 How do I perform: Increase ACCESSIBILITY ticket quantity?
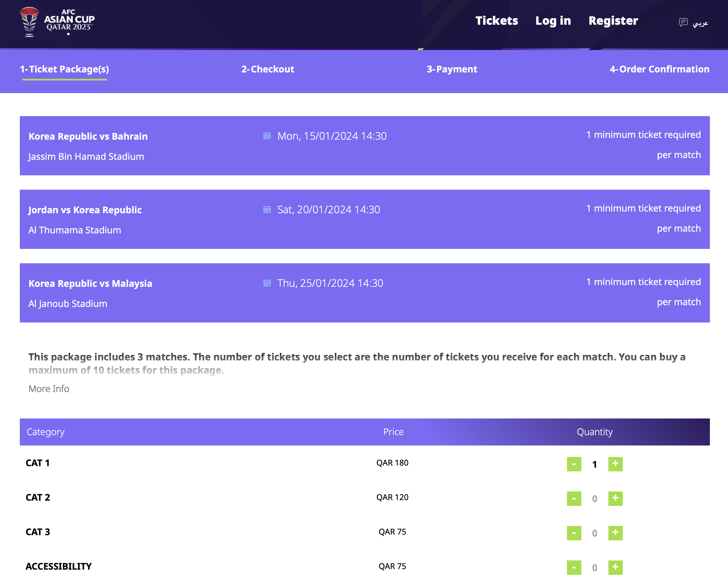click(615, 567)
